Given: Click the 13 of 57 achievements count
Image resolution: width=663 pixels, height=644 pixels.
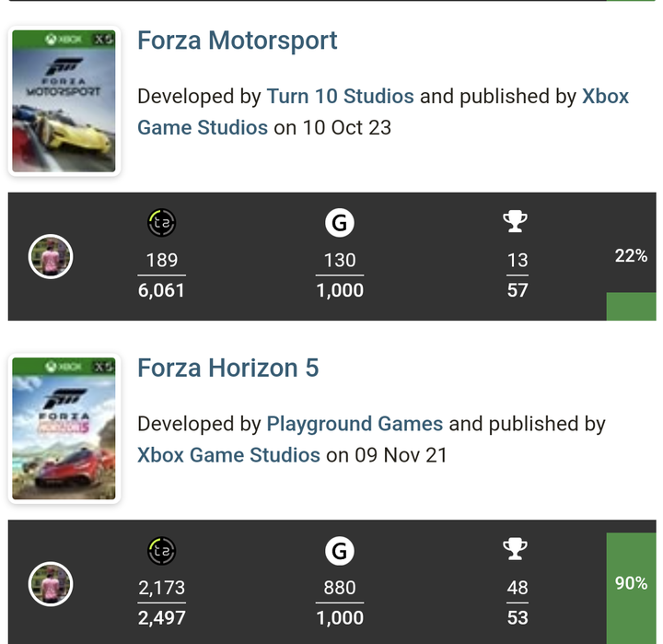Looking at the screenshot, I should 518,275.
